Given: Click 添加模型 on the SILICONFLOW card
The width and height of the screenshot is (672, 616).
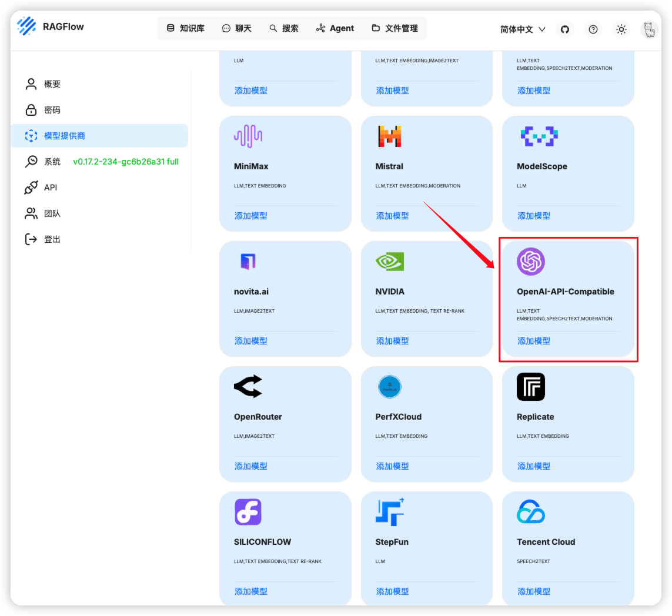Looking at the screenshot, I should point(250,591).
